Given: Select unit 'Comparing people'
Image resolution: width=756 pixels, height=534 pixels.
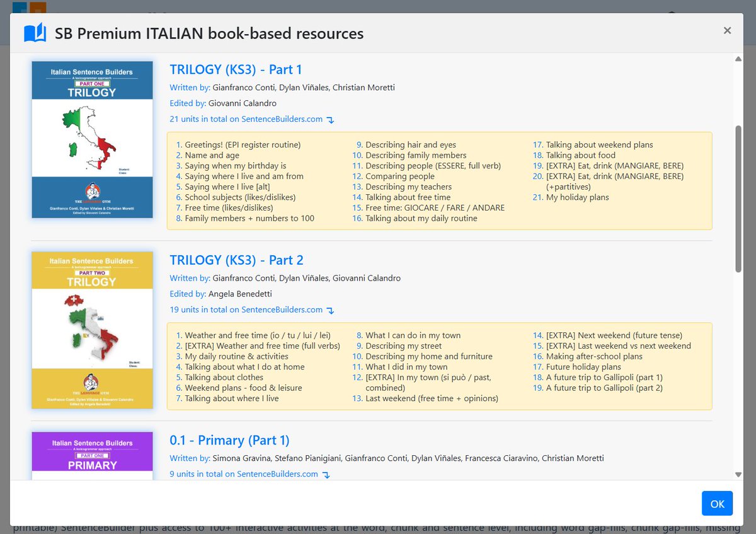Looking at the screenshot, I should (400, 177).
